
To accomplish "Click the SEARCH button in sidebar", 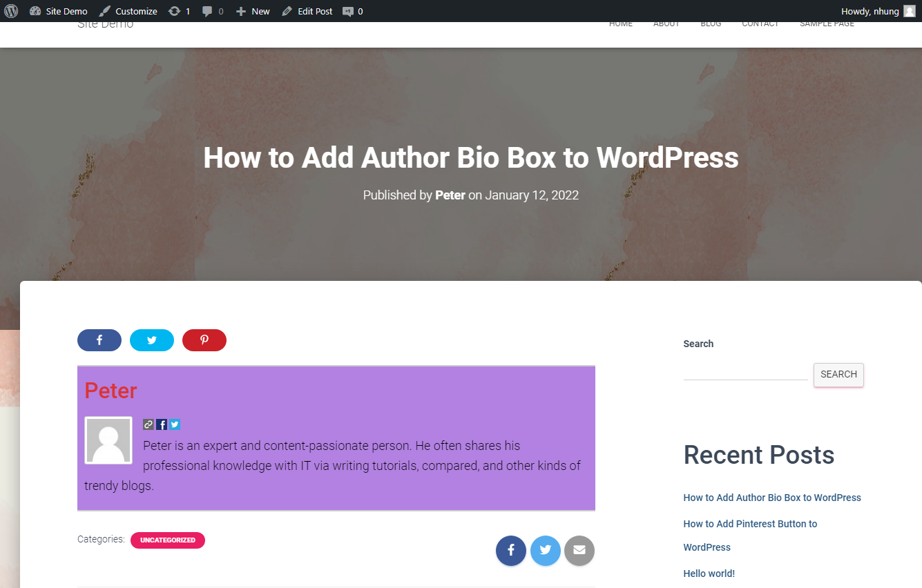I will point(838,375).
